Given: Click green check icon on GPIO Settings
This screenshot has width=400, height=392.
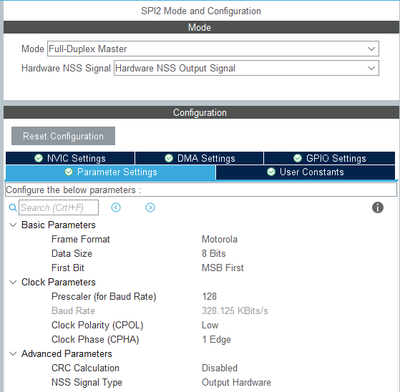Looking at the screenshot, I should pos(298,158).
